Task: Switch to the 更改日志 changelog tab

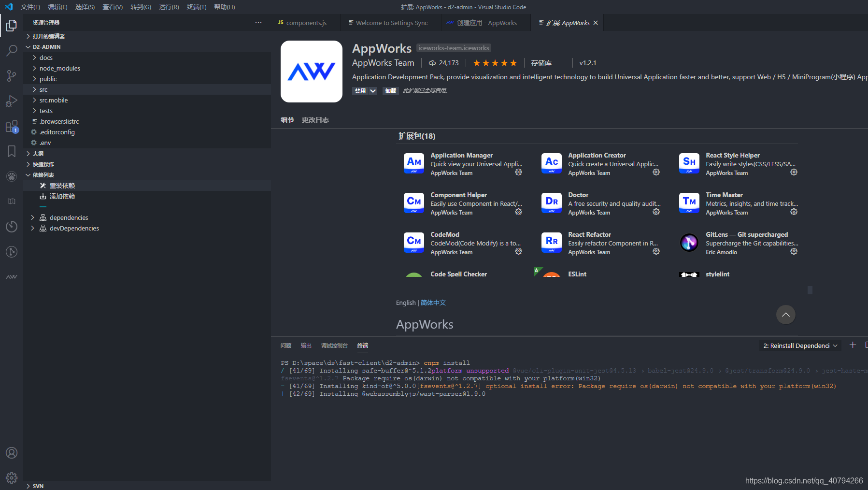Action: pos(315,120)
